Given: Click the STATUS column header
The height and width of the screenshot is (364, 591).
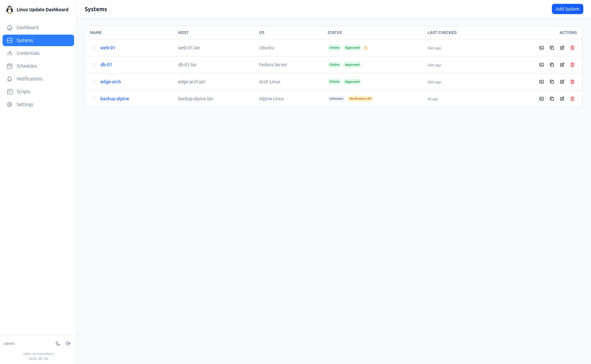Looking at the screenshot, I should [x=335, y=33].
